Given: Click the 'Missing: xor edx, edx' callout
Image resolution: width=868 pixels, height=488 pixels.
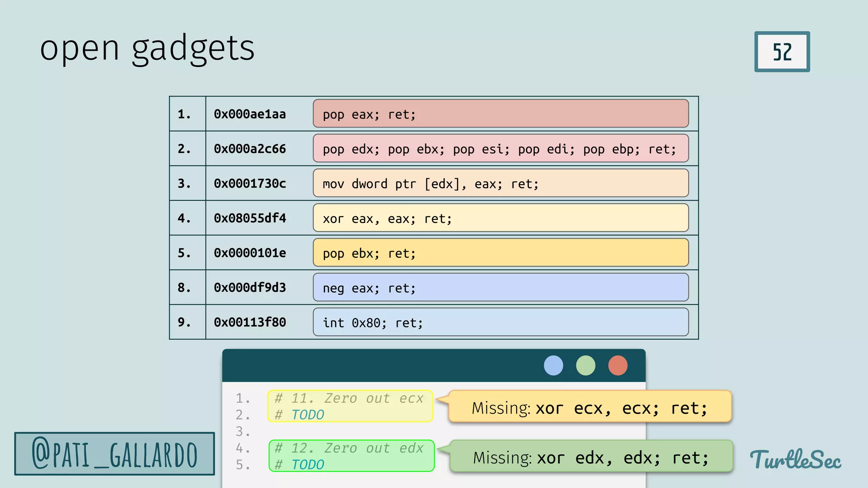Looking at the screenshot, I should coord(591,456).
